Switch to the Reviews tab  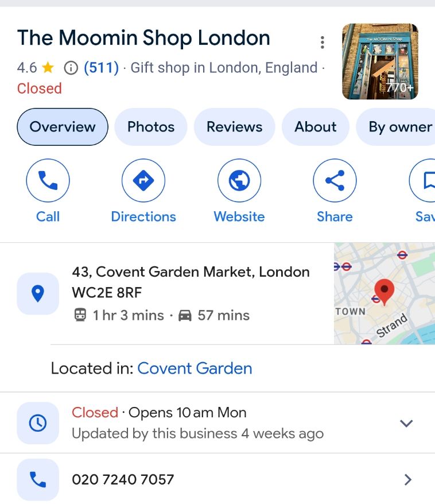pyautogui.click(x=235, y=127)
